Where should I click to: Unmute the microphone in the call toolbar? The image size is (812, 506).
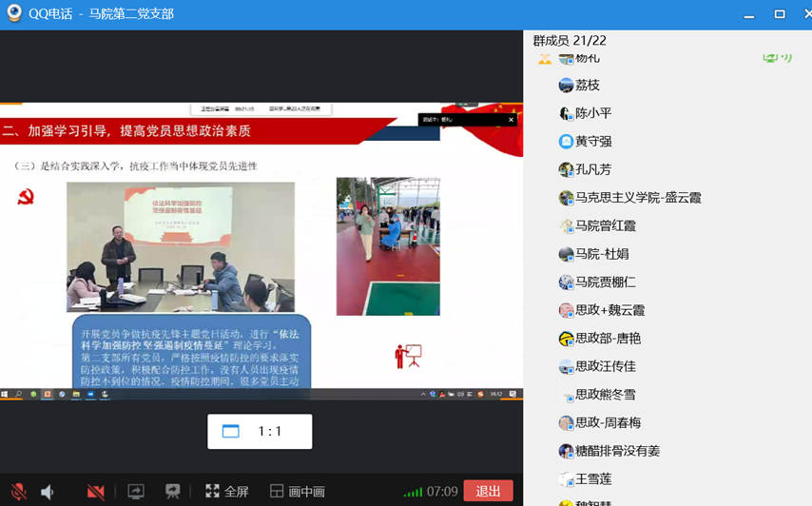click(x=18, y=492)
